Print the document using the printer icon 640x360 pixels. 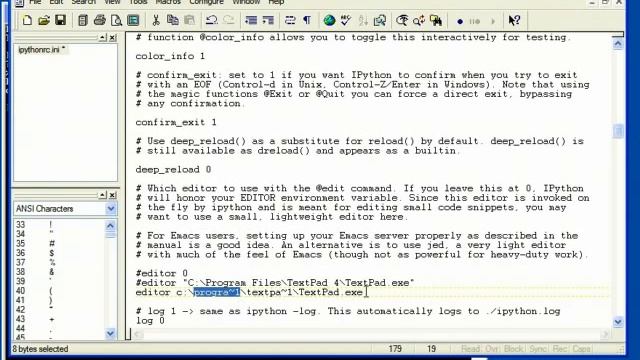[100, 20]
